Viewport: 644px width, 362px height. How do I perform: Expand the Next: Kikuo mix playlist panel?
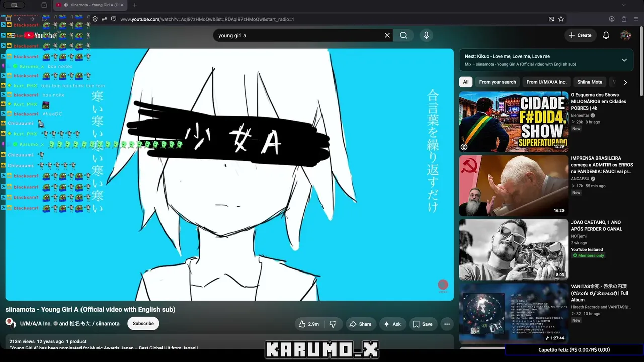click(624, 60)
